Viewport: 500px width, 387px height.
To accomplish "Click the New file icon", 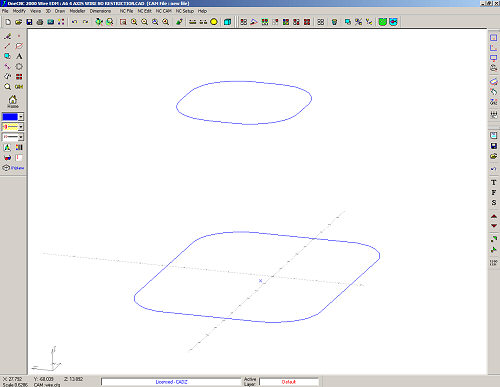I will [8, 22].
